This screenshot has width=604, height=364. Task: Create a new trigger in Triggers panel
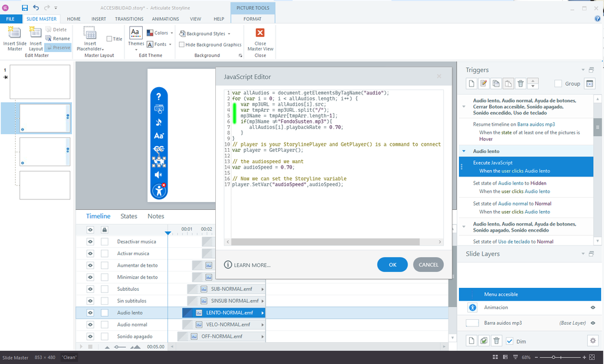(x=472, y=83)
